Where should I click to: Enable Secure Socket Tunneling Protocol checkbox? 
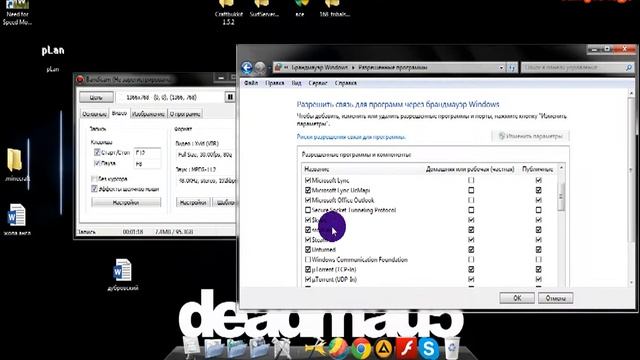point(308,210)
